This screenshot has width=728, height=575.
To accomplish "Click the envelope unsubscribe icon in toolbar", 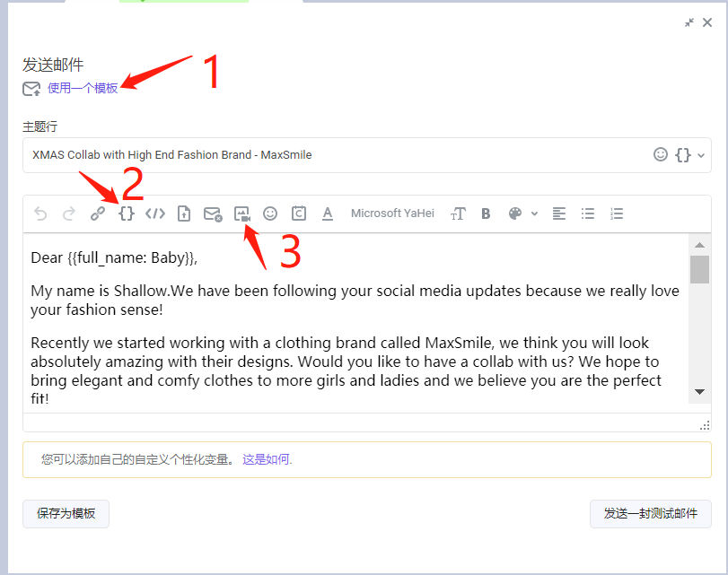I will pyautogui.click(x=213, y=213).
